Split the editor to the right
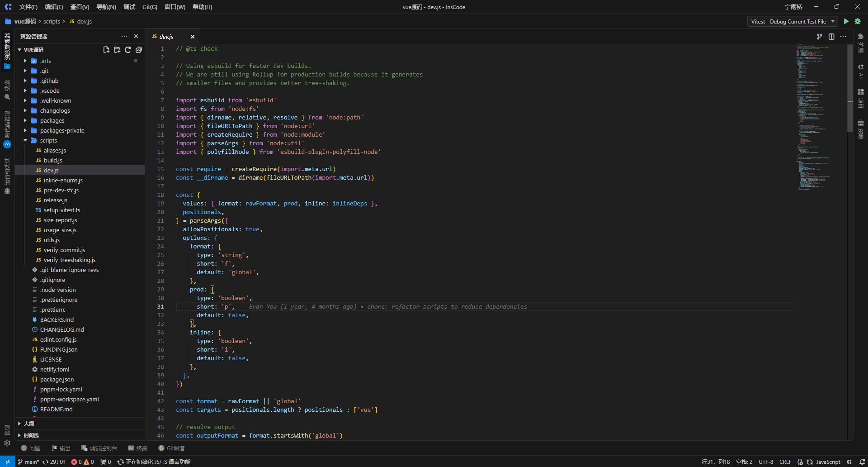The height and width of the screenshot is (467, 868). (x=831, y=37)
